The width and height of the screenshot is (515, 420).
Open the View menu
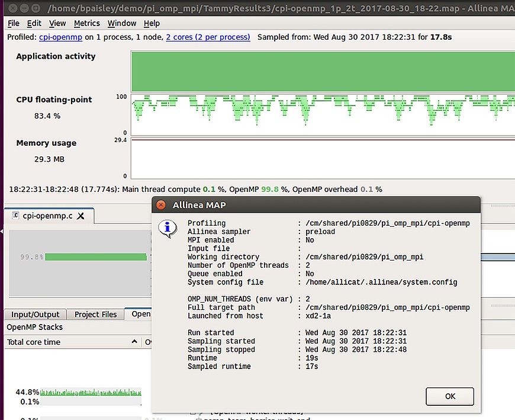[x=57, y=23]
